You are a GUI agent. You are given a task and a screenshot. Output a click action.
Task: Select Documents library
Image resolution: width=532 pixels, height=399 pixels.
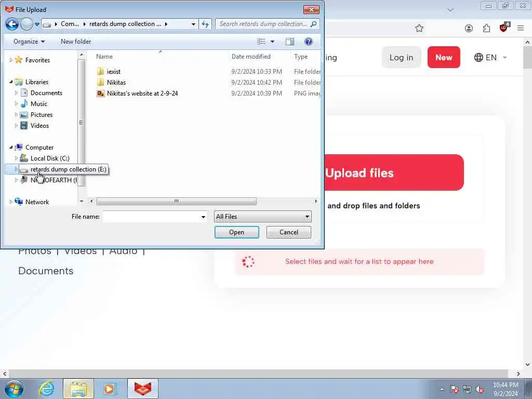click(x=46, y=92)
